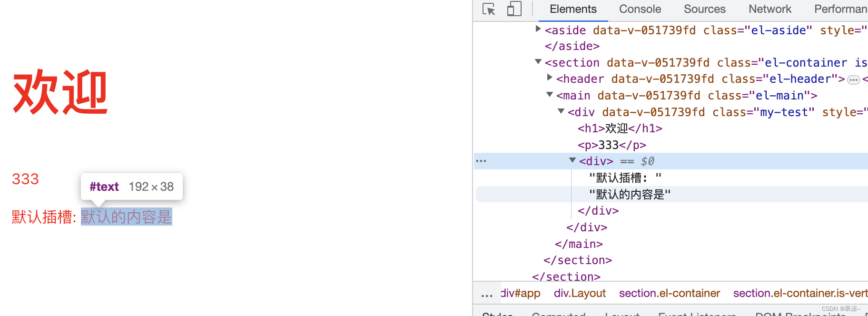Expand the header el-header node

(x=550, y=78)
